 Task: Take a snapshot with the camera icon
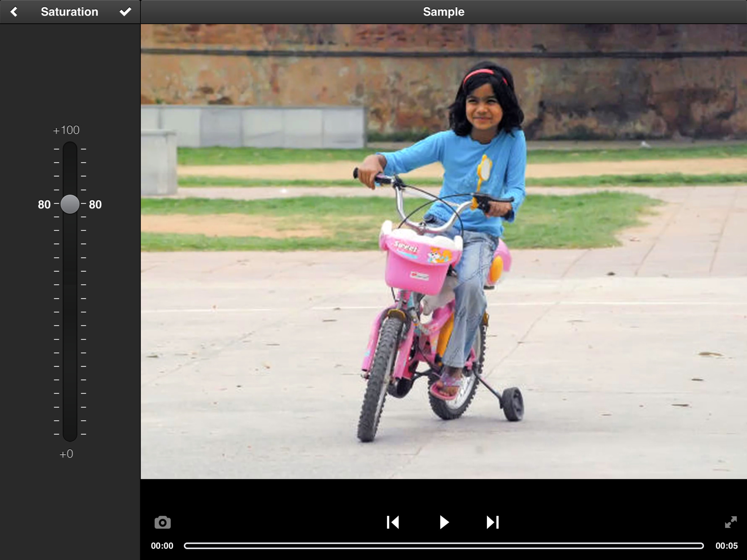point(162,523)
